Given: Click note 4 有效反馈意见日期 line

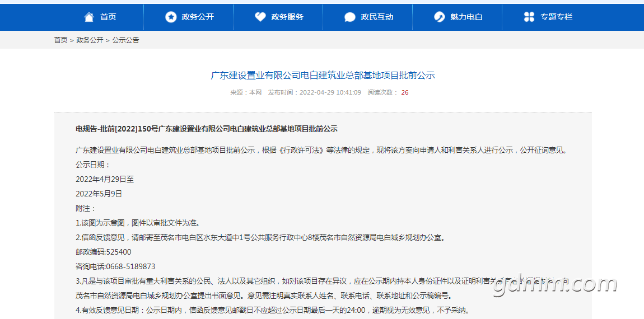Looking at the screenshot, I should [x=272, y=310].
